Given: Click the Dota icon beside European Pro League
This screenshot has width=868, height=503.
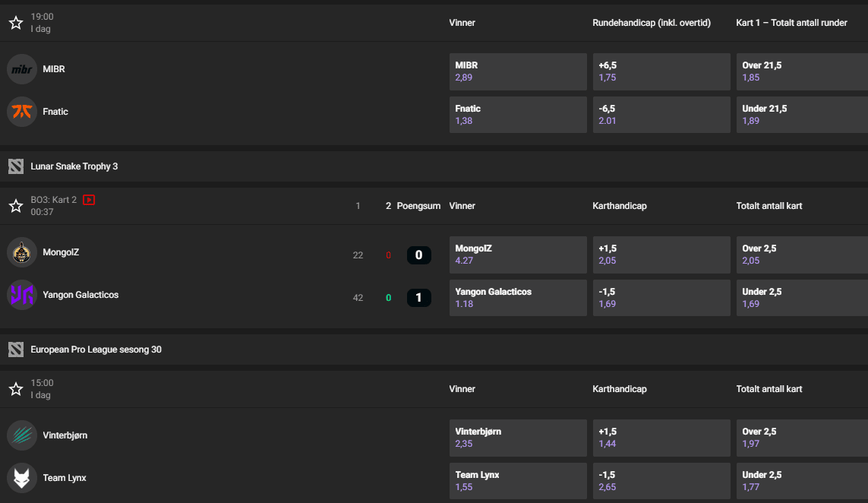Looking at the screenshot, I should [x=16, y=350].
